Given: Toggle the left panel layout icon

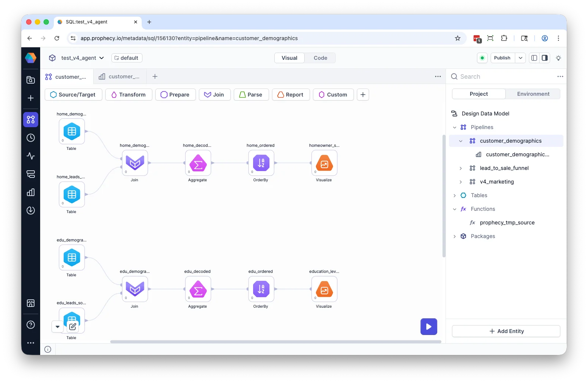Looking at the screenshot, I should pyautogui.click(x=534, y=58).
